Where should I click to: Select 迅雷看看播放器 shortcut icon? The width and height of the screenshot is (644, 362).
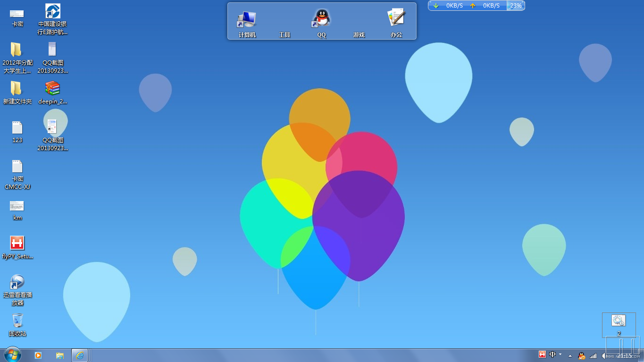tap(17, 290)
